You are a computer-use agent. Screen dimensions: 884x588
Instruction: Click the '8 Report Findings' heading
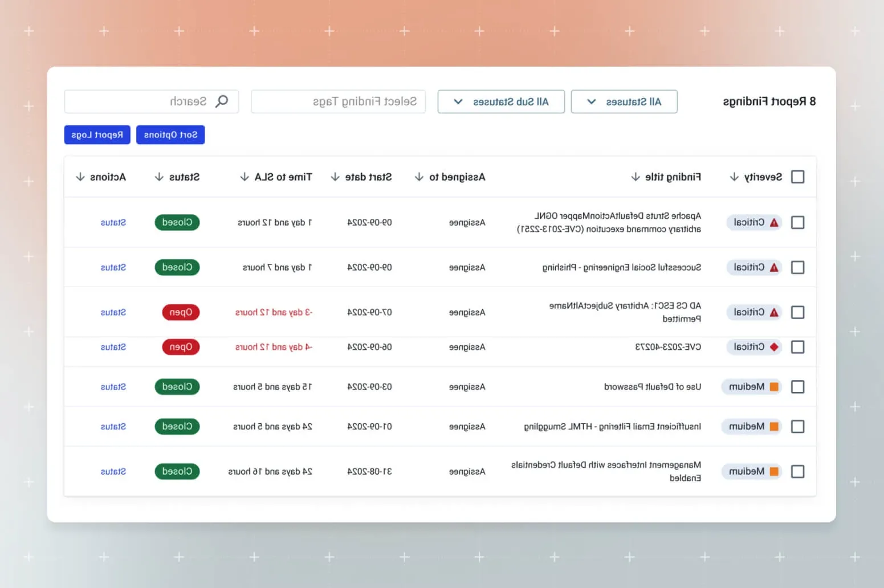click(769, 101)
